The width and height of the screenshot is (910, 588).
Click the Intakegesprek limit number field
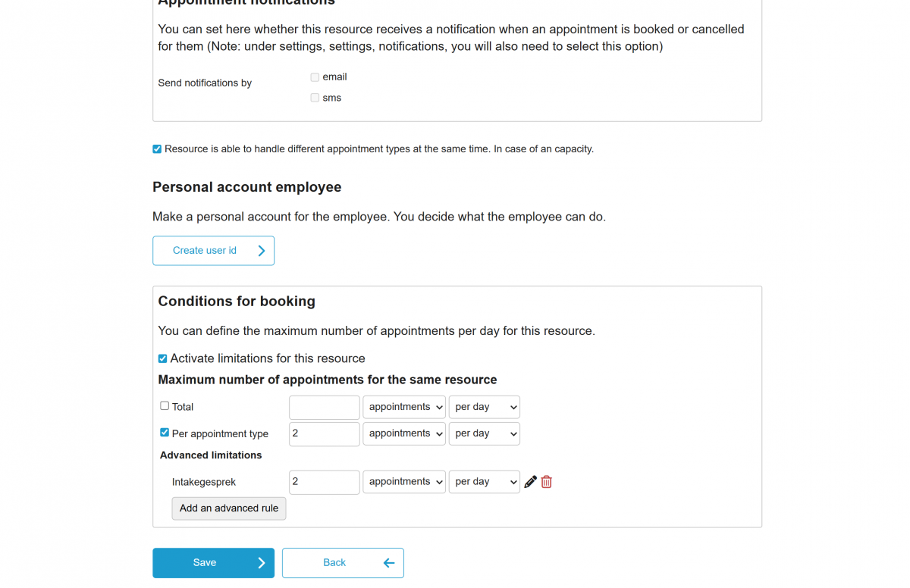(x=324, y=482)
